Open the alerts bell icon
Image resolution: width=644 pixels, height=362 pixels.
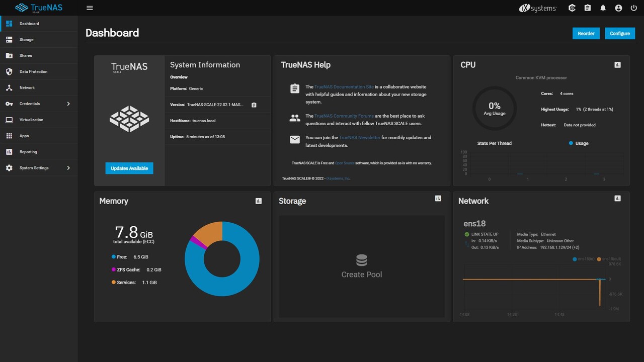pos(603,8)
